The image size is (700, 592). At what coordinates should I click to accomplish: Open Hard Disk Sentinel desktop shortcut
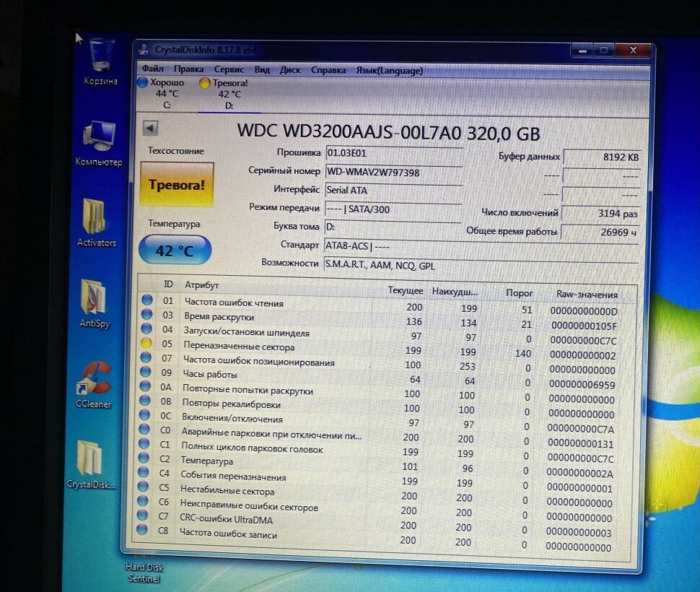click(x=144, y=573)
